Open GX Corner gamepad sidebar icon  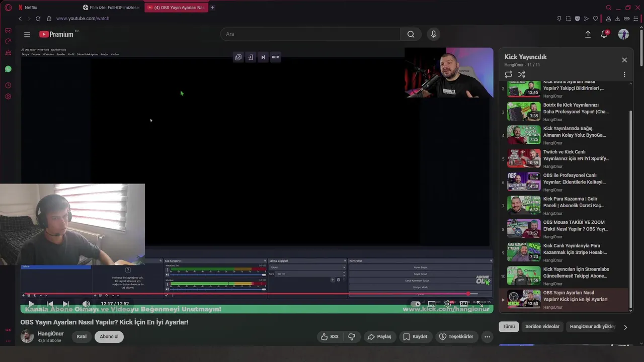click(x=8, y=30)
